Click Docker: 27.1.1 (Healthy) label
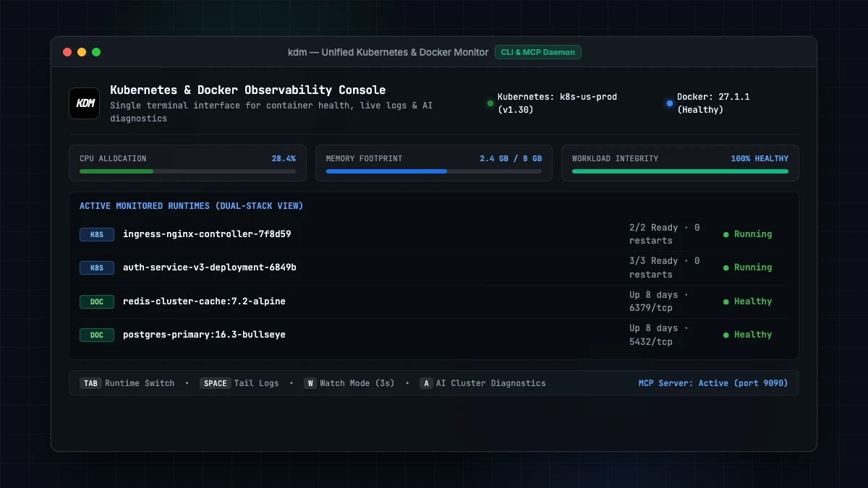The height and width of the screenshot is (488, 868). [x=713, y=103]
